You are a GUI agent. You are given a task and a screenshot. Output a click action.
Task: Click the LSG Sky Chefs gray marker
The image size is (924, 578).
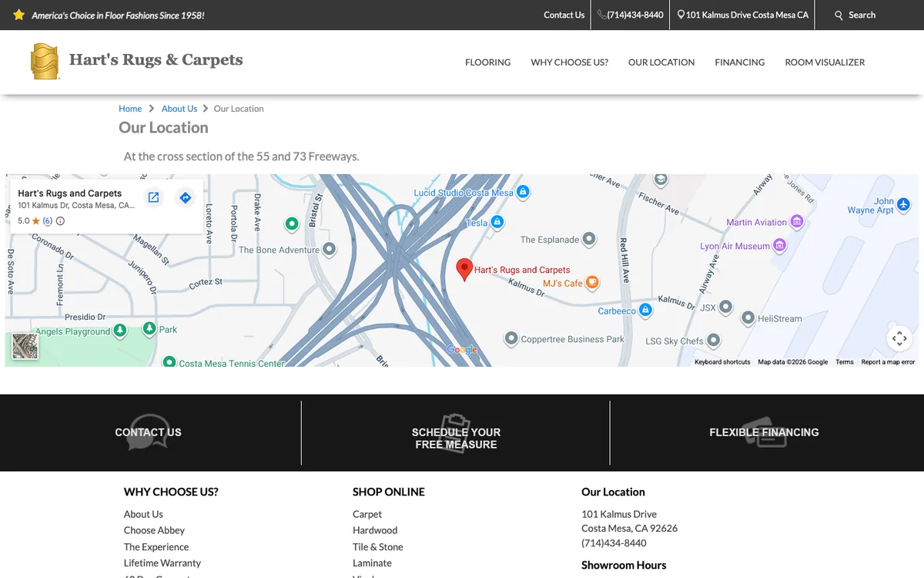point(714,340)
